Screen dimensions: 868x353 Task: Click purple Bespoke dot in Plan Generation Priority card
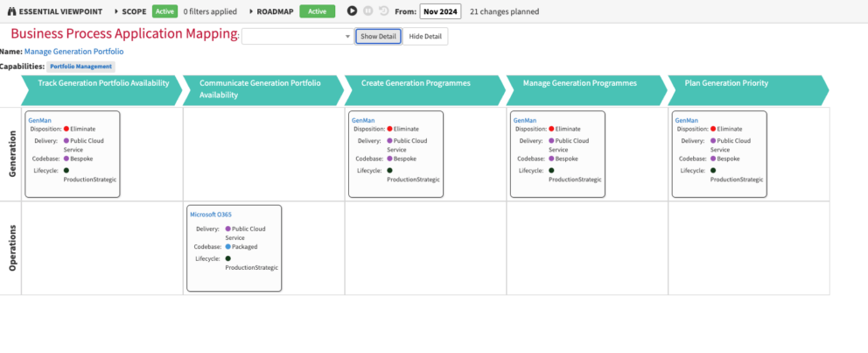point(713,159)
